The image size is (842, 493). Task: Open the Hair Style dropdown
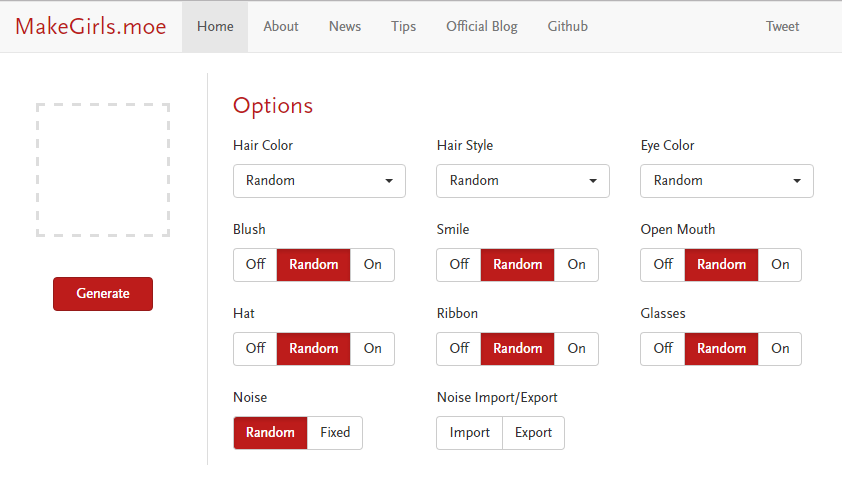tap(523, 181)
